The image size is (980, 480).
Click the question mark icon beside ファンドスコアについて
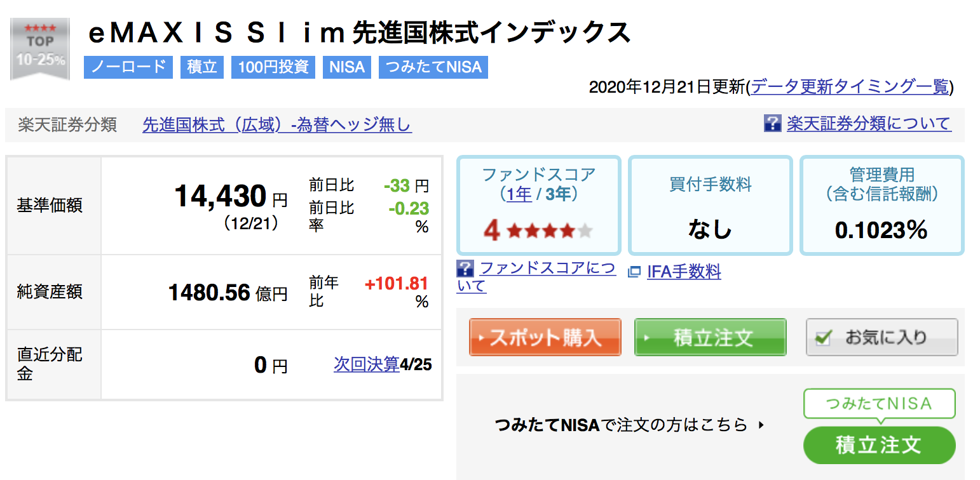(x=465, y=268)
